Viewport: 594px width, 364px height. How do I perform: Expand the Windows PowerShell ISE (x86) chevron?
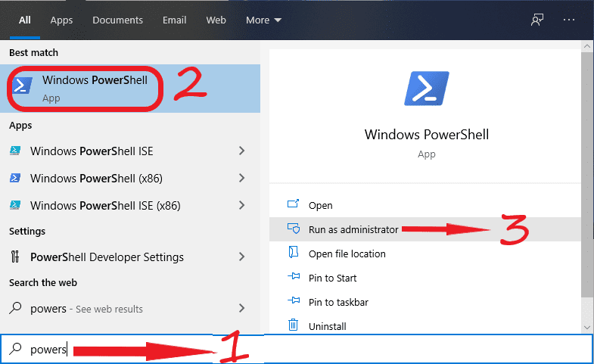click(x=241, y=205)
